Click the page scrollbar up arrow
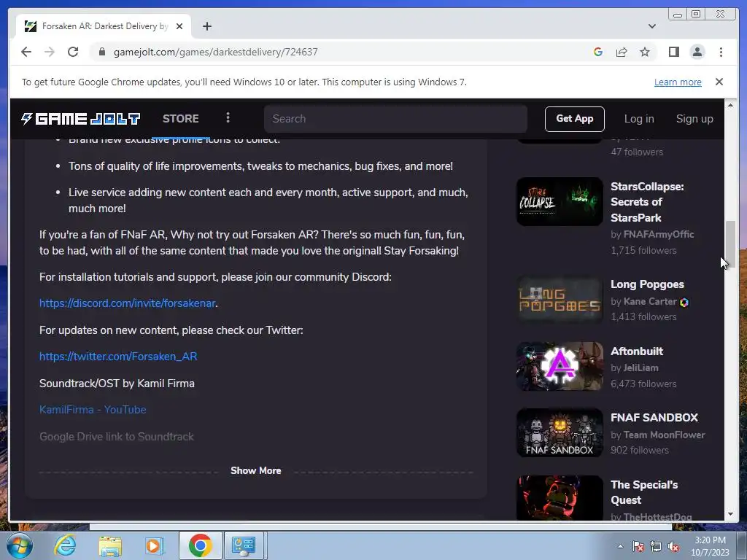The height and width of the screenshot is (560, 747). pos(730,105)
